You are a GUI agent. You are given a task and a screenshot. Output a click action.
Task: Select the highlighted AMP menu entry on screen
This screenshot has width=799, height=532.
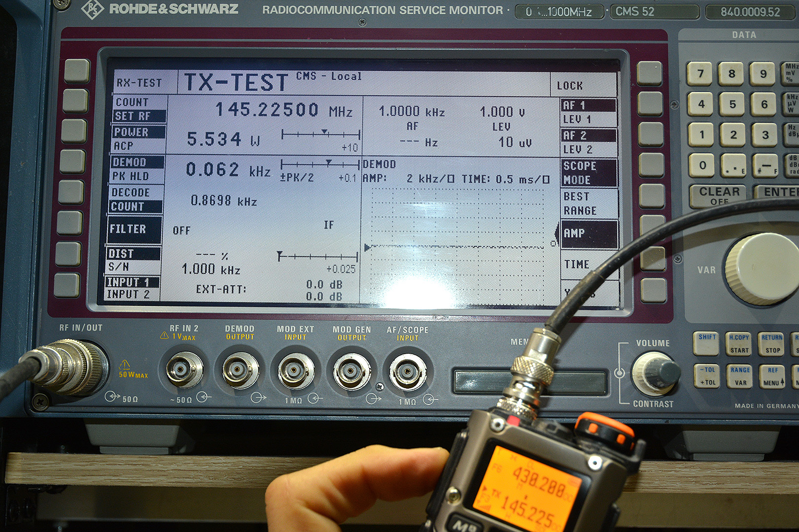coord(589,233)
